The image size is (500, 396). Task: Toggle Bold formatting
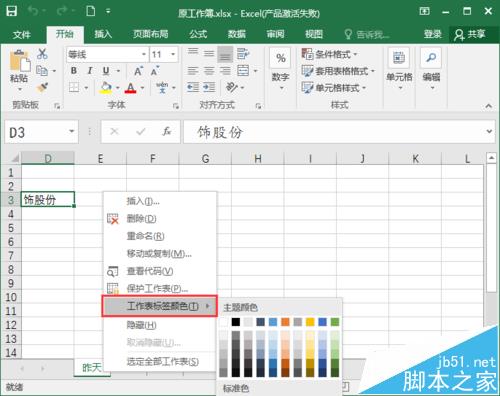(x=74, y=71)
